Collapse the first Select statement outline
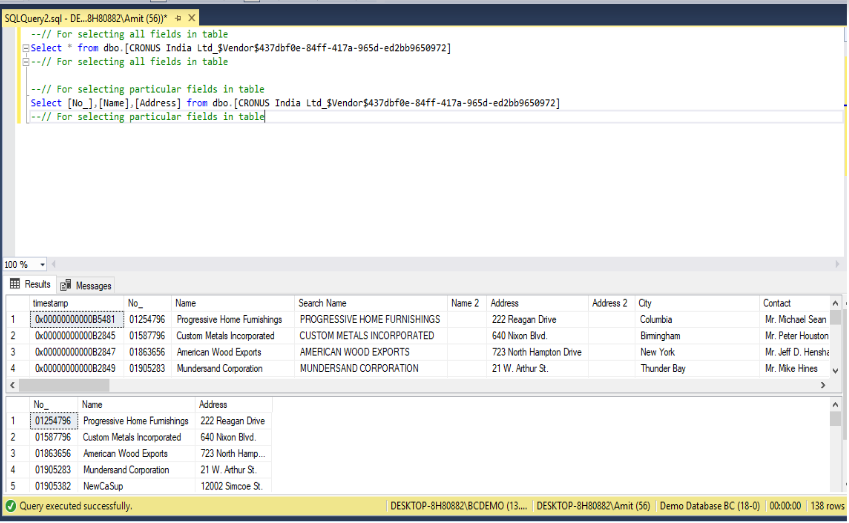This screenshot has height=523, width=849. 25,48
